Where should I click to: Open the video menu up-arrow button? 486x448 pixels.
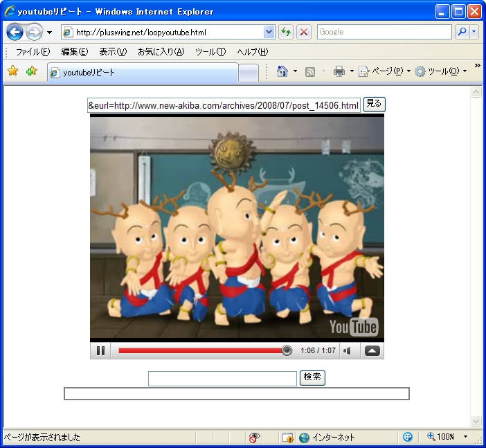coord(372,350)
